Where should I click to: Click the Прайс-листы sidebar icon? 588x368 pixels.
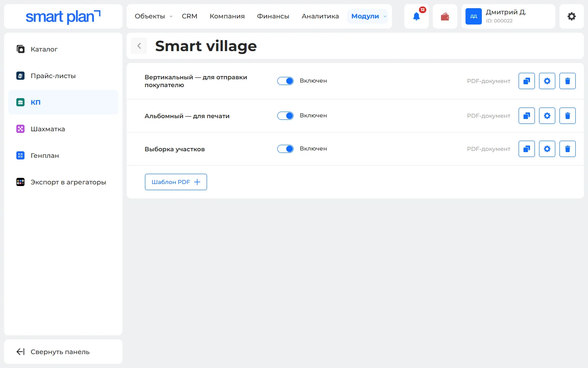coord(20,76)
